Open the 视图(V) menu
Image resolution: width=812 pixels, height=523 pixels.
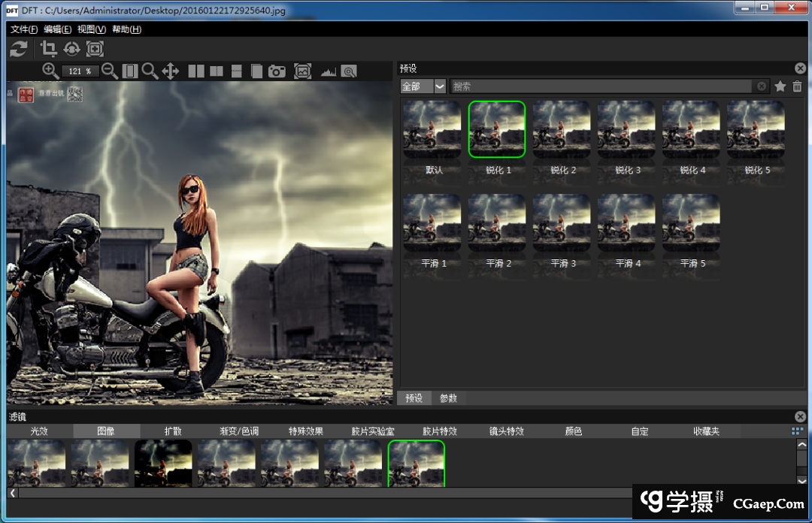pos(91,29)
